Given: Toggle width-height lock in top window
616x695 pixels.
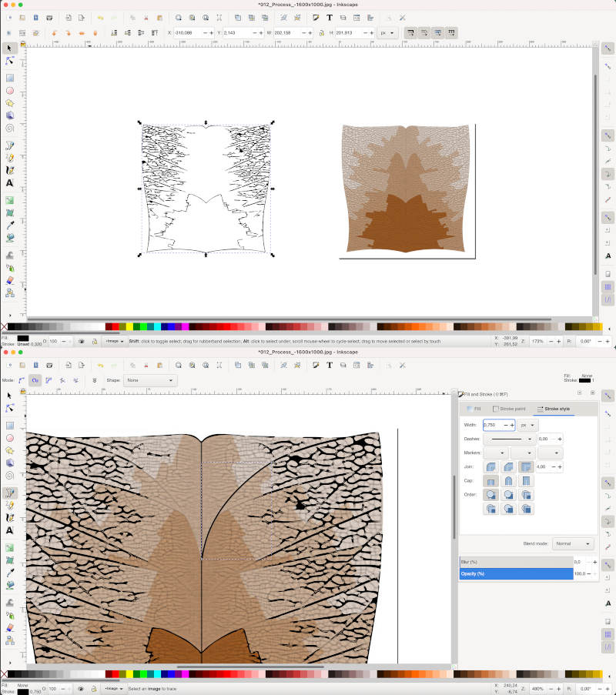Looking at the screenshot, I should point(322,33).
